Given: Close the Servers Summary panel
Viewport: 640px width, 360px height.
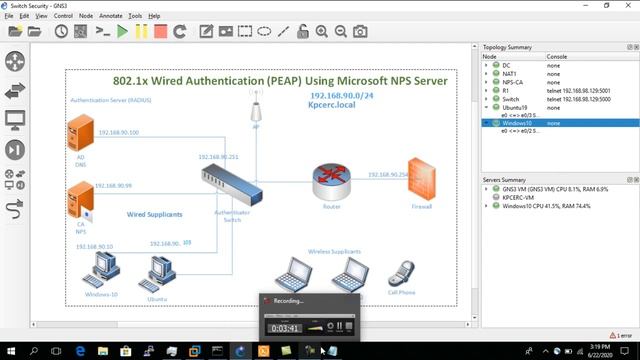Looking at the screenshot, I should click(x=636, y=180).
